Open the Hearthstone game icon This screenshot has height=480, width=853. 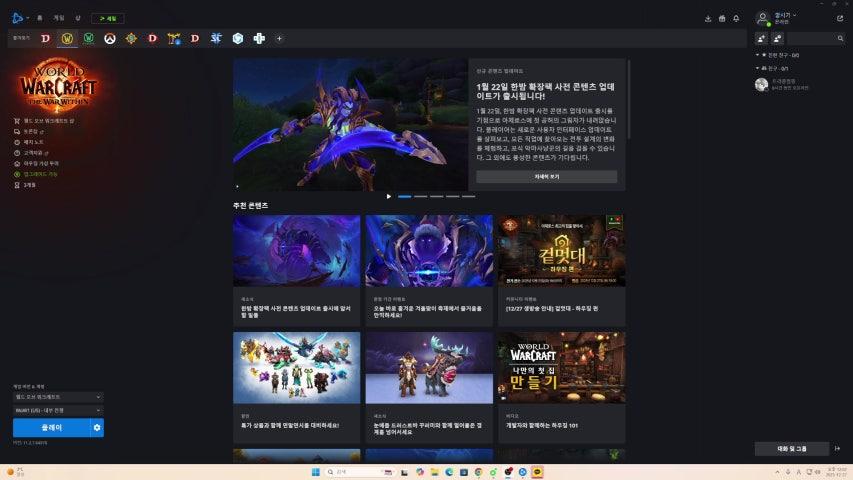tap(131, 39)
